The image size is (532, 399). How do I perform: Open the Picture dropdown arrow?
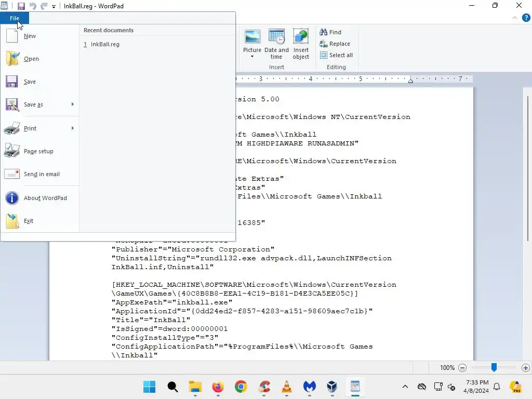point(252,57)
